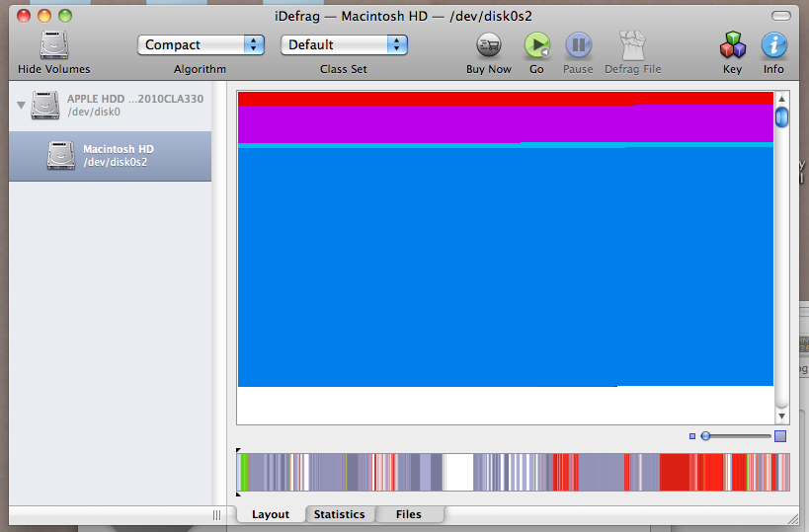
Task: Switch to the Statistics tab
Action: tap(340, 514)
